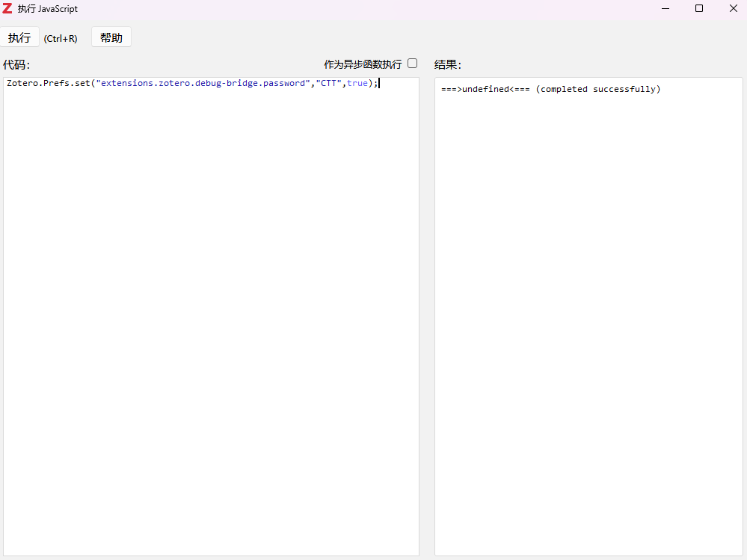This screenshot has width=747, height=560.
Task: Click the 执行 button to run code
Action: pos(19,37)
